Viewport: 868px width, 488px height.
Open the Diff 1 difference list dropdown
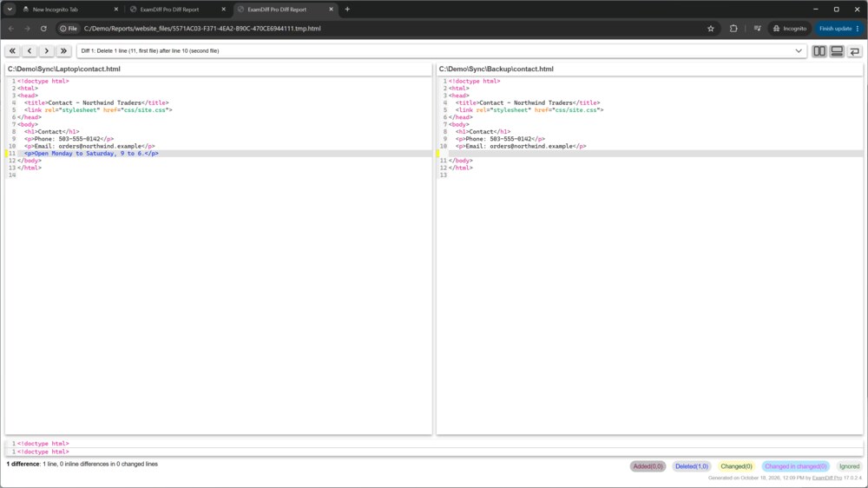coord(441,51)
